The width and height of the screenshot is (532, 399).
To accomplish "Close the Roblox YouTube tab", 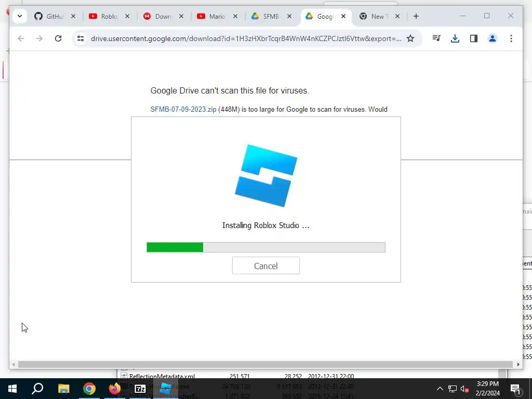I will 127,16.
